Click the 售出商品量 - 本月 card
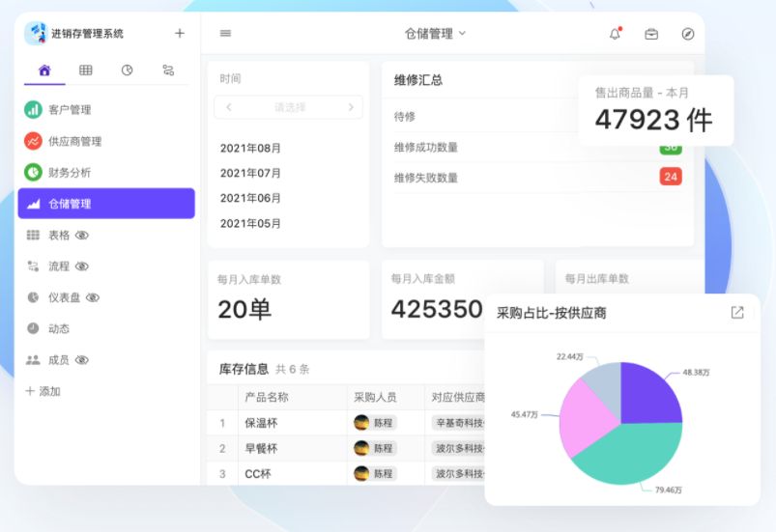This screenshot has width=776, height=532. pos(656,110)
